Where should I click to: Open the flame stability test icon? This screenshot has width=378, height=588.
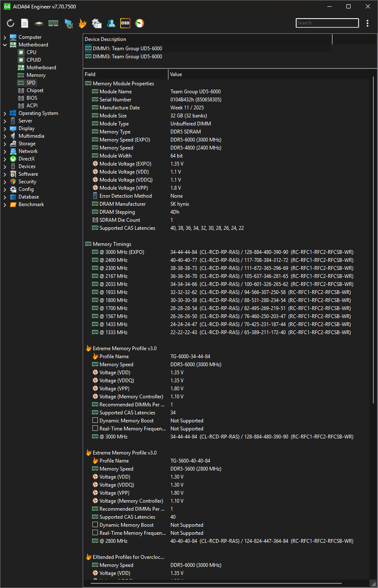[x=82, y=23]
